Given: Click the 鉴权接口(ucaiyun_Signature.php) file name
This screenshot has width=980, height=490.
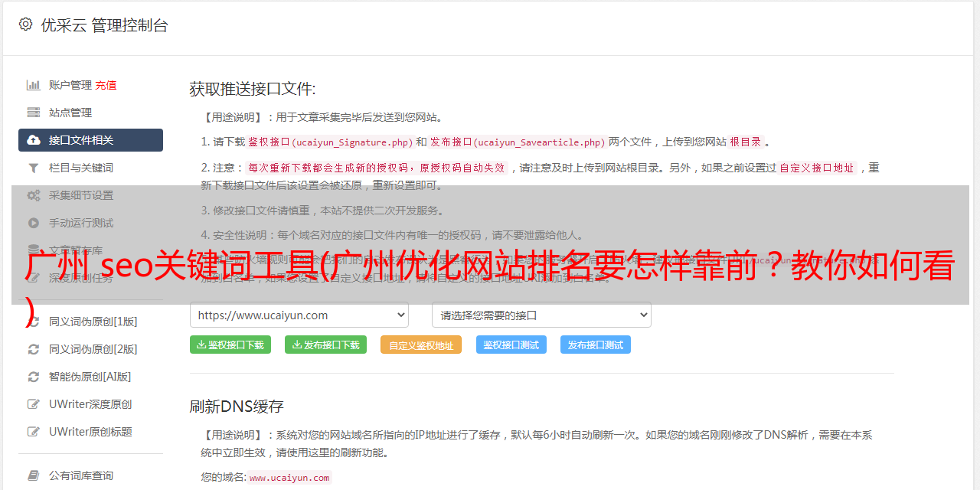Looking at the screenshot, I should point(330,142).
